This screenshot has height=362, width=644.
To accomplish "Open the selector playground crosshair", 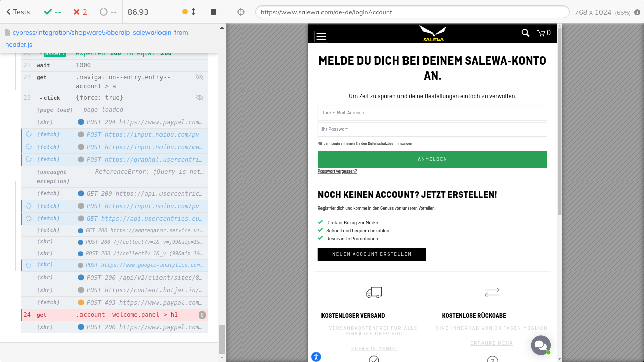I will pos(240,12).
